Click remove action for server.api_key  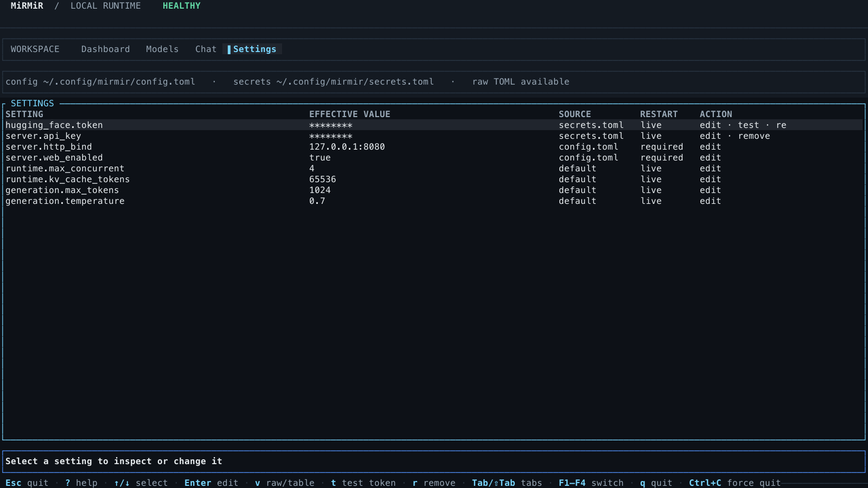pyautogui.click(x=754, y=136)
